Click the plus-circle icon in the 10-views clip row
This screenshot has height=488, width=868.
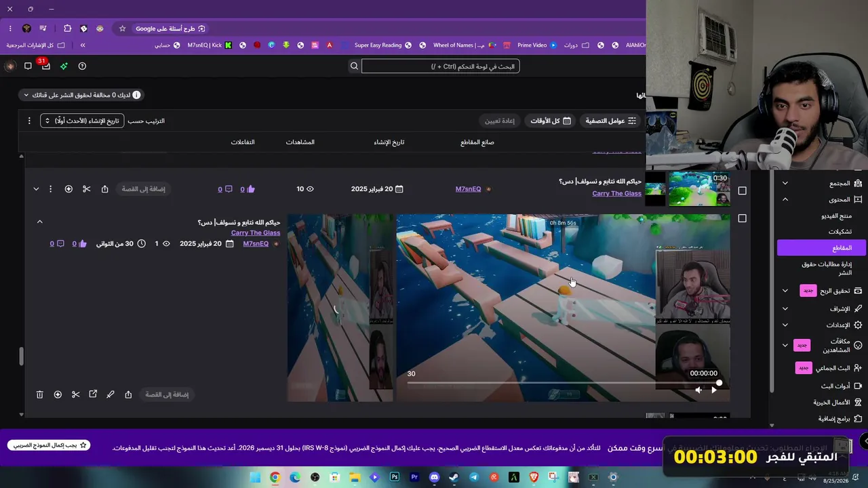point(68,189)
